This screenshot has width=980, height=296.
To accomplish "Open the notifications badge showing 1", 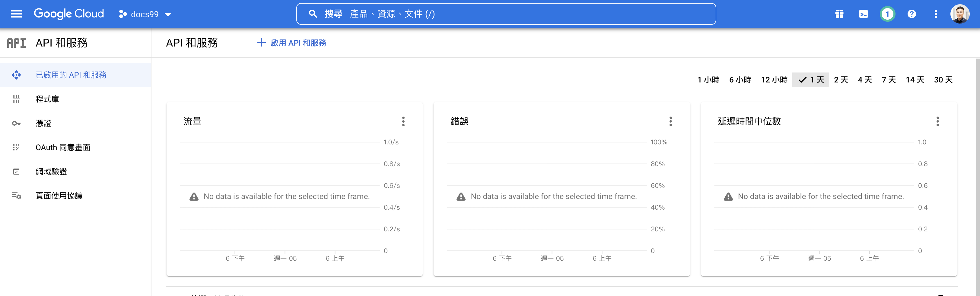I will [887, 14].
